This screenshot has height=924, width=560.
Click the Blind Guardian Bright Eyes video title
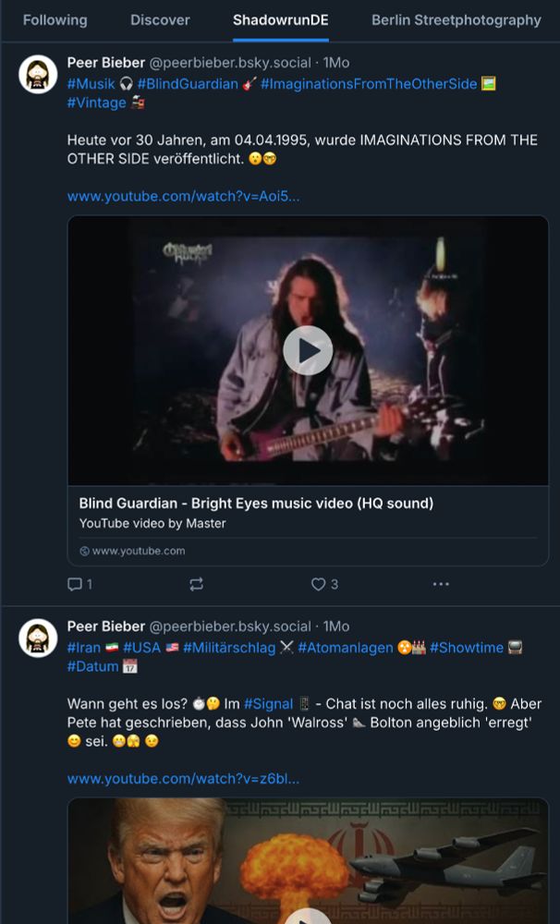click(x=256, y=504)
